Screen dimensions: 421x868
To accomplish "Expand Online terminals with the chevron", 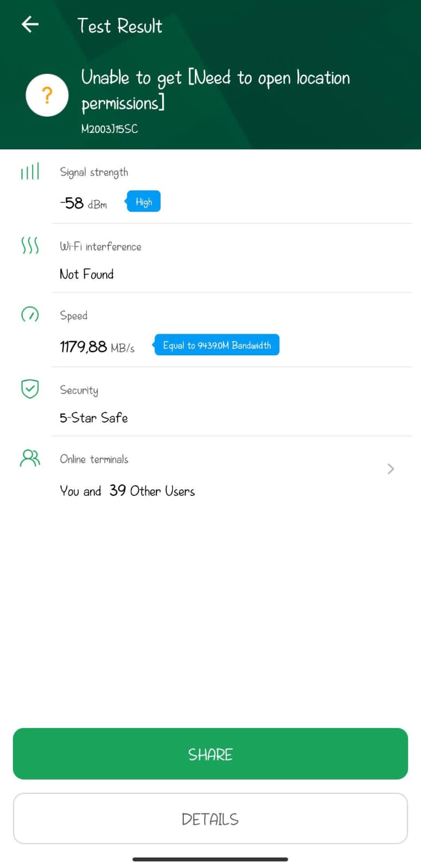I will point(391,469).
